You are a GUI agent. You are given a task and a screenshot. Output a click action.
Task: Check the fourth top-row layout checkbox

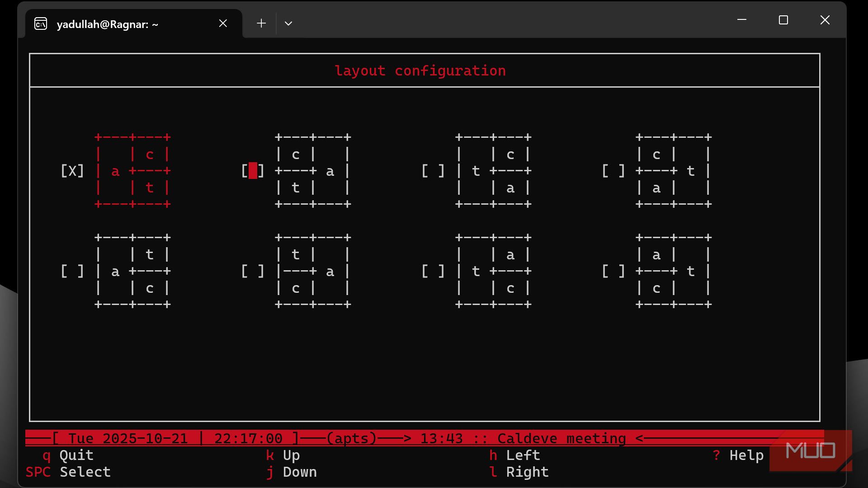click(x=613, y=171)
